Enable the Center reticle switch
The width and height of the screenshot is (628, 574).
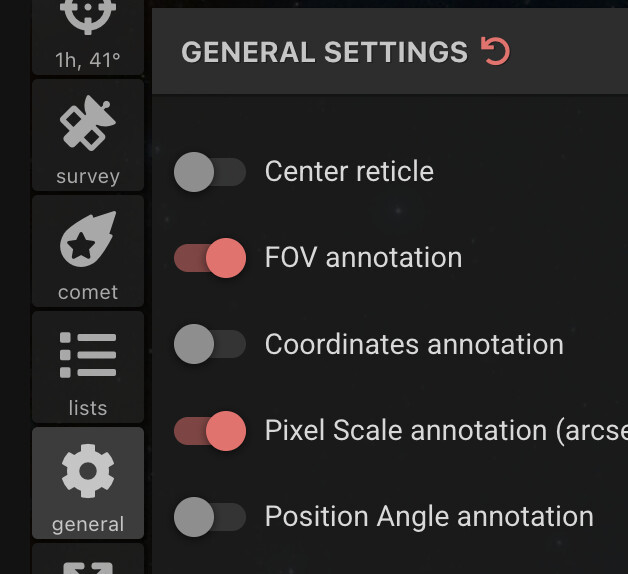point(210,172)
